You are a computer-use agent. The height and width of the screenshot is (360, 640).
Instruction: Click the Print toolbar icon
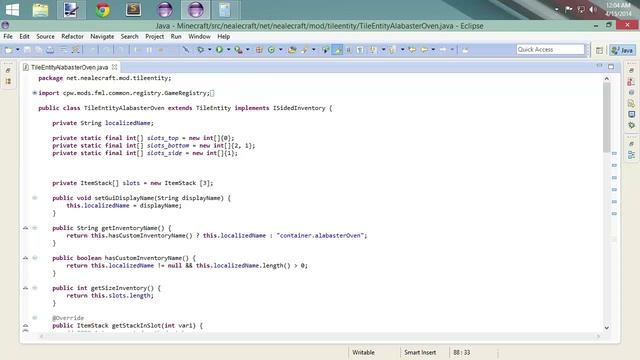50,50
